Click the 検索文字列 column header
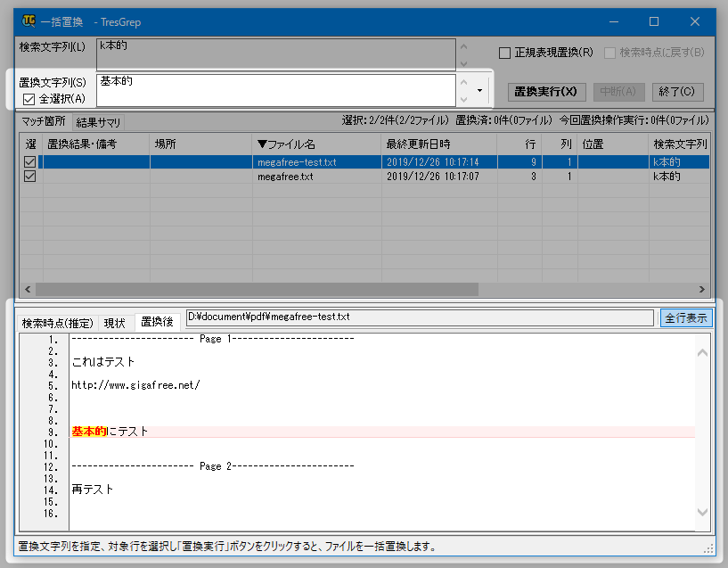 point(679,144)
